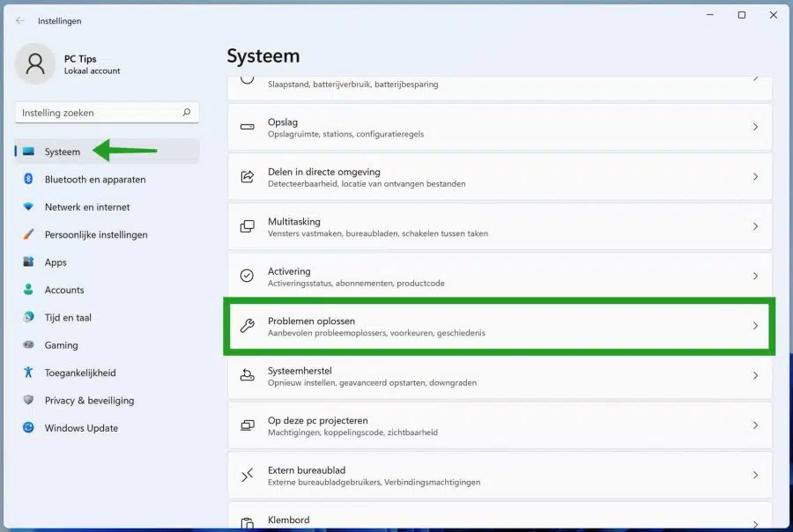Click the paintbrush icon for Persoonlijke instellingen
Image resolution: width=793 pixels, height=532 pixels.
coord(29,234)
